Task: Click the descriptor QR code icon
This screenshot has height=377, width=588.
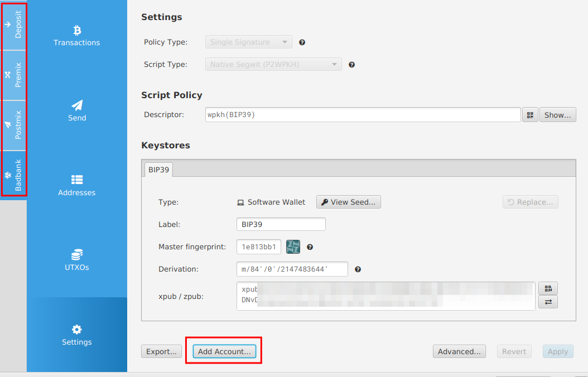Action: coord(529,115)
